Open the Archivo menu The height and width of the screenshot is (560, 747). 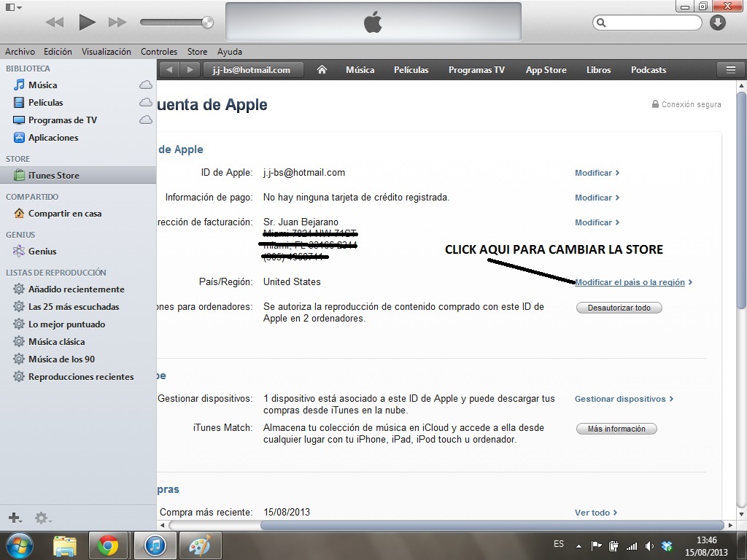[20, 52]
